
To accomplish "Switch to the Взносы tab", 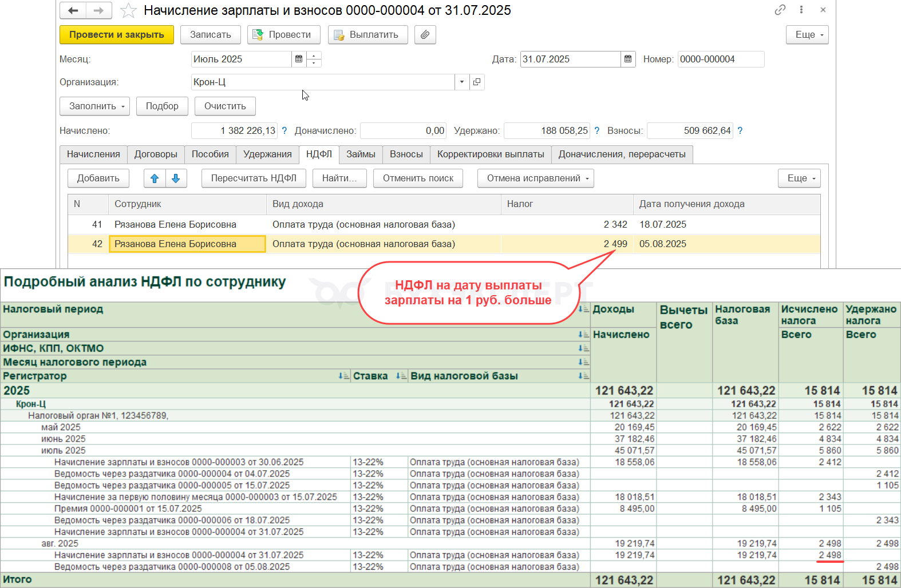I will [406, 154].
